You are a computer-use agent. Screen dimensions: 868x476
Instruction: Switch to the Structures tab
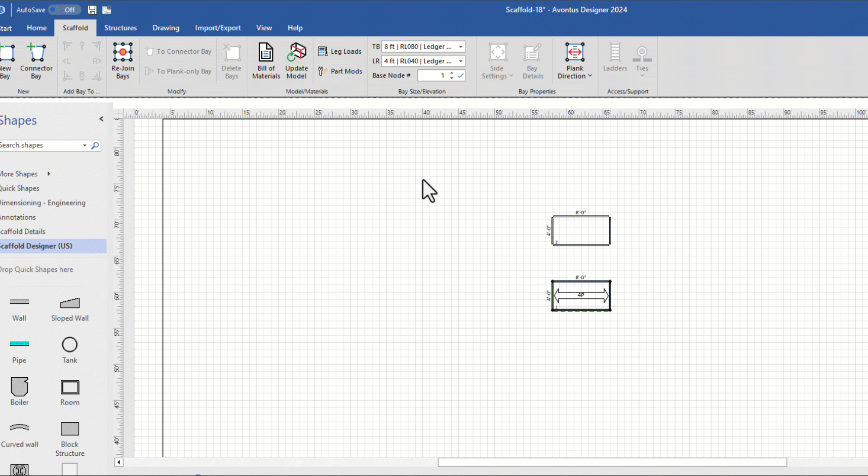[x=120, y=28]
